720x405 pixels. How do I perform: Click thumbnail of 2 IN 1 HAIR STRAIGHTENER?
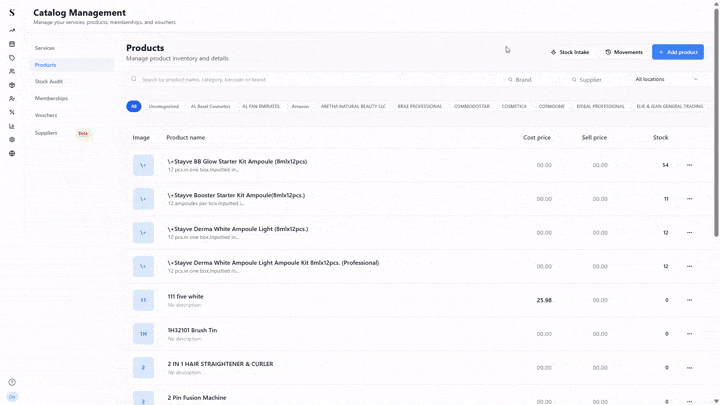pos(143,368)
